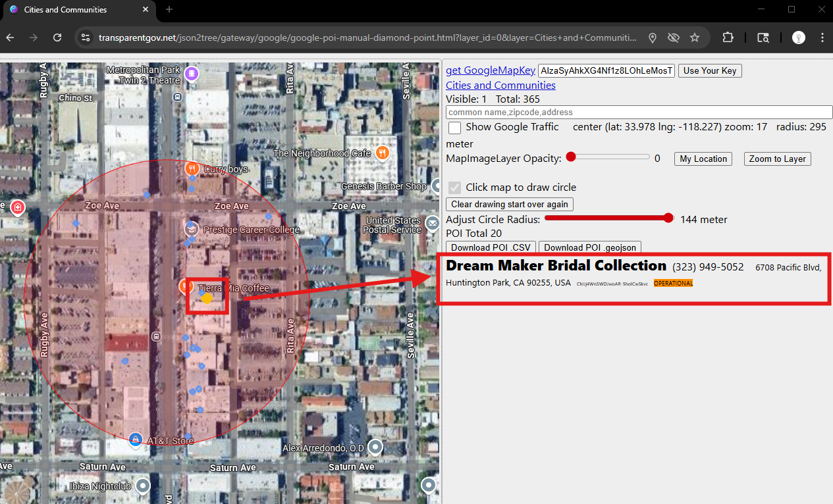Click the Metropolitan Park Twin 2 Theatre marker
Image resolution: width=833 pixels, height=504 pixels.
192,73
